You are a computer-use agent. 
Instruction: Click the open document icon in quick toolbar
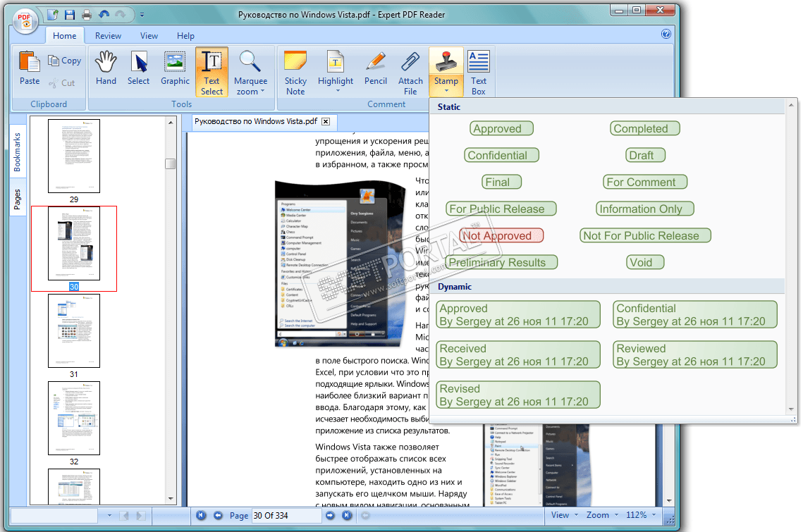click(x=53, y=15)
